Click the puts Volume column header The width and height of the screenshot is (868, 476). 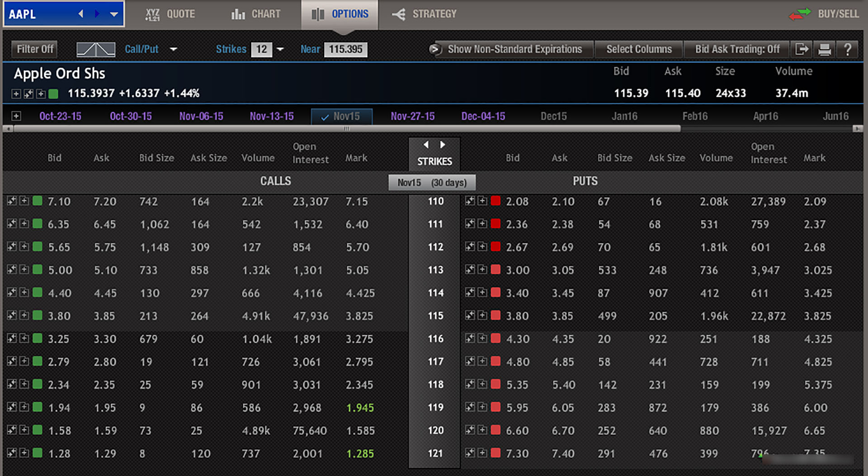716,158
